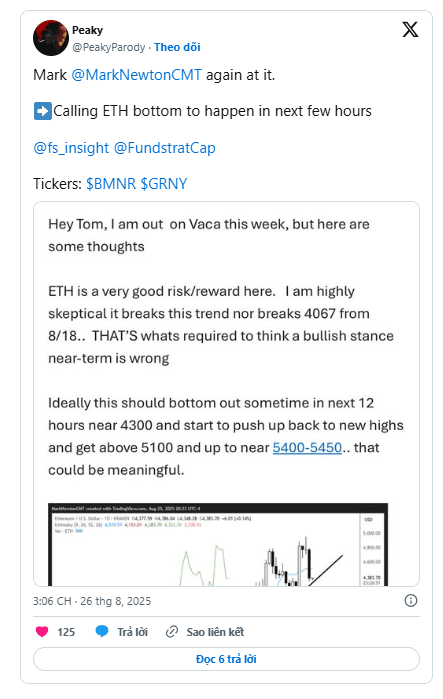Open the @MarkNewtonCMT mention
Image resolution: width=443 pixels, height=699 pixels.
coord(136,75)
